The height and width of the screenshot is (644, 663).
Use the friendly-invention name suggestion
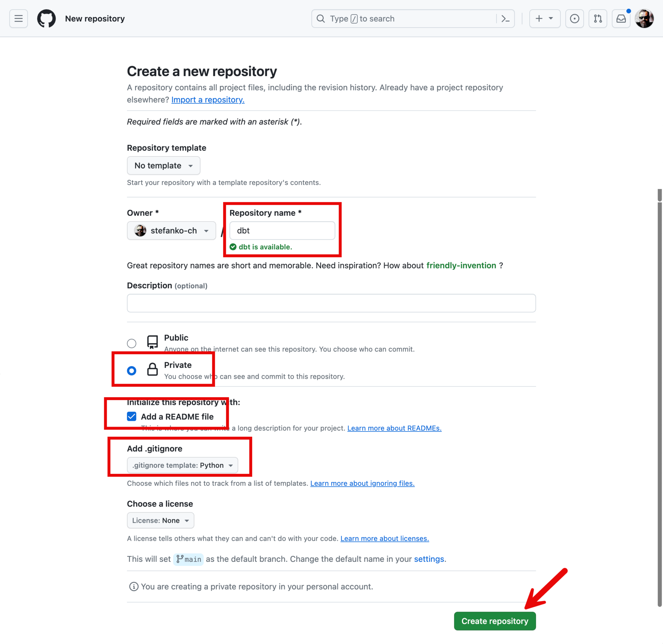(461, 266)
